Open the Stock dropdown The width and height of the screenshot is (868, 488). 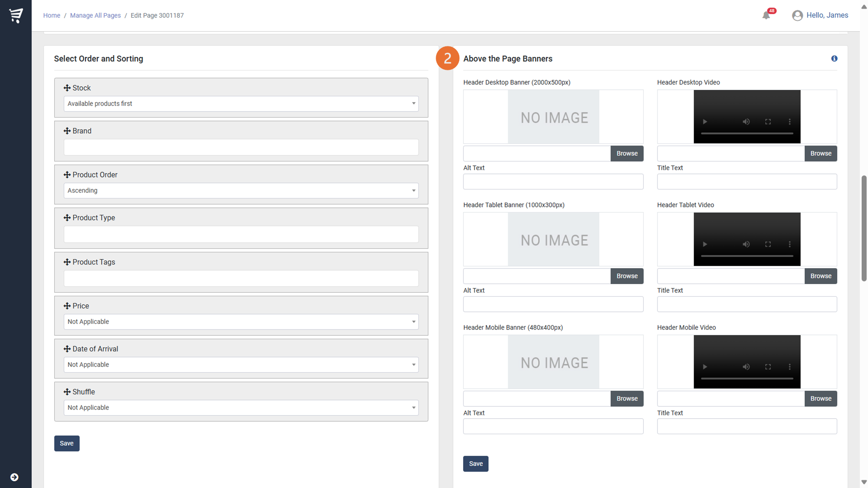[x=241, y=104]
